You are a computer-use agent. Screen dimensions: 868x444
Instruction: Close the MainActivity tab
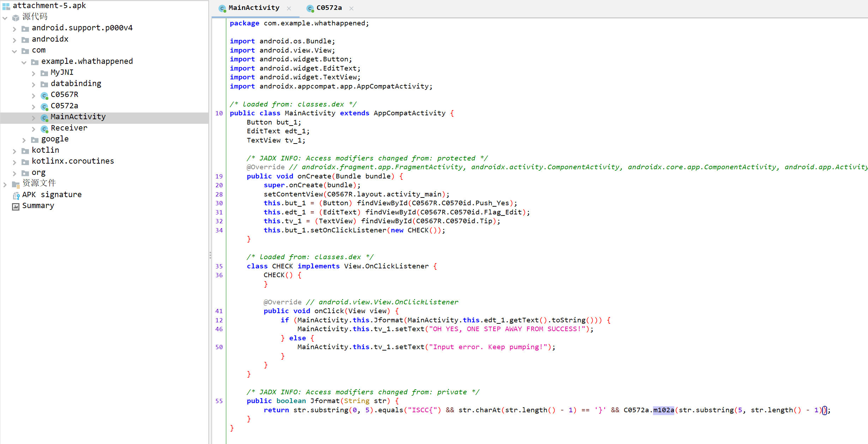289,8
